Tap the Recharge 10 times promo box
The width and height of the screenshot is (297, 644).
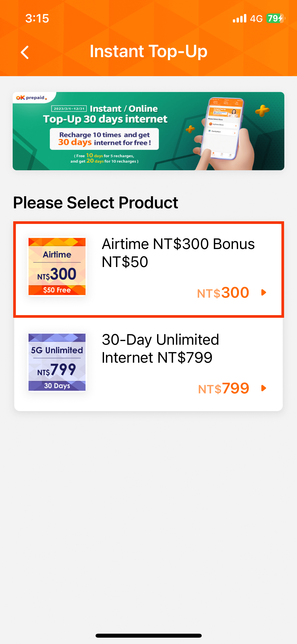click(105, 139)
